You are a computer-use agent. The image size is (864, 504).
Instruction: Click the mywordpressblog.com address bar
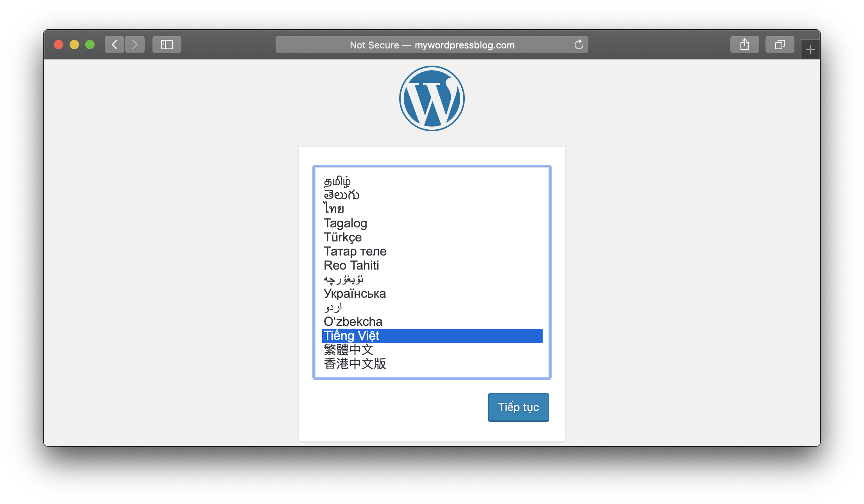click(432, 45)
